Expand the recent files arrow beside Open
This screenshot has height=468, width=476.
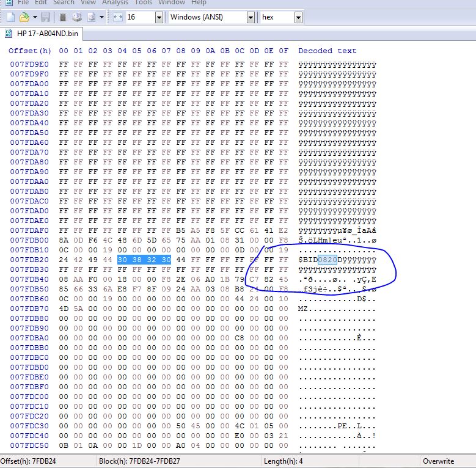pos(35,17)
